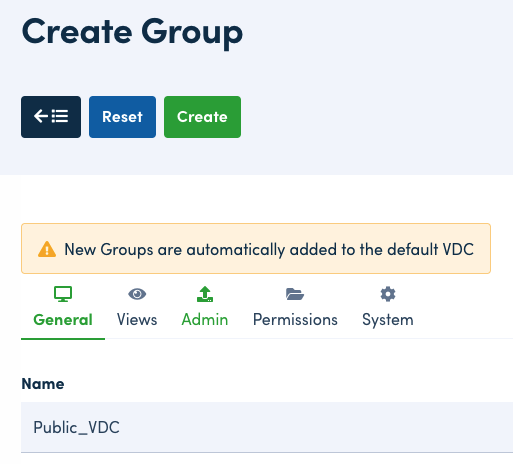This screenshot has height=464, width=513.
Task: Open the System tab
Action: [x=388, y=320]
